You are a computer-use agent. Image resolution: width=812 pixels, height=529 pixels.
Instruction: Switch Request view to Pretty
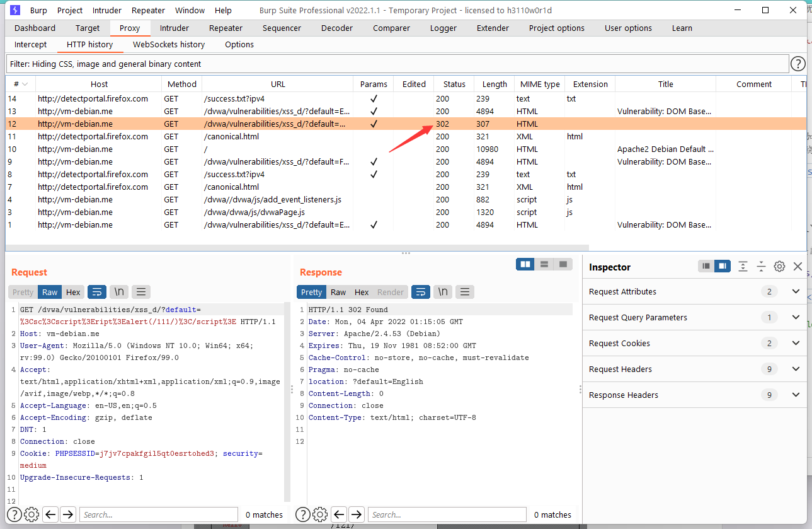(23, 292)
